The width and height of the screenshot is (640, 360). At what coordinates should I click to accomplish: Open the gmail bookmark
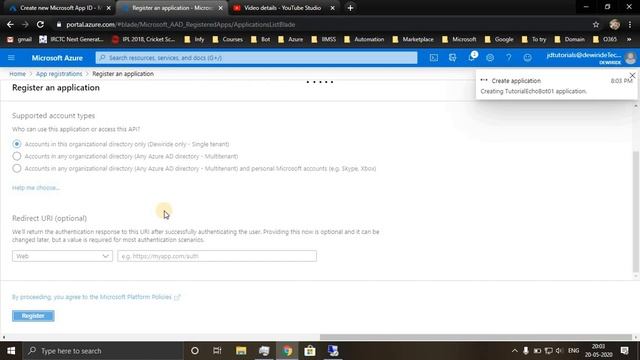(19, 40)
